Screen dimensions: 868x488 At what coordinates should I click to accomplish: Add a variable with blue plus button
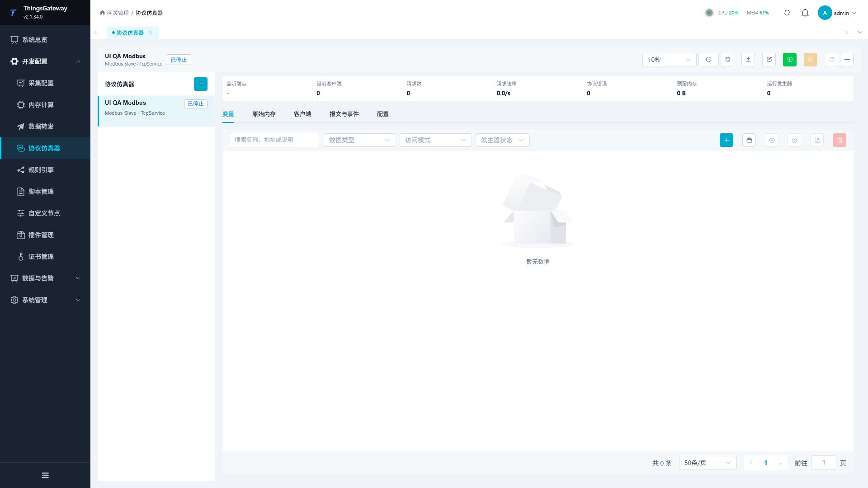click(x=726, y=140)
